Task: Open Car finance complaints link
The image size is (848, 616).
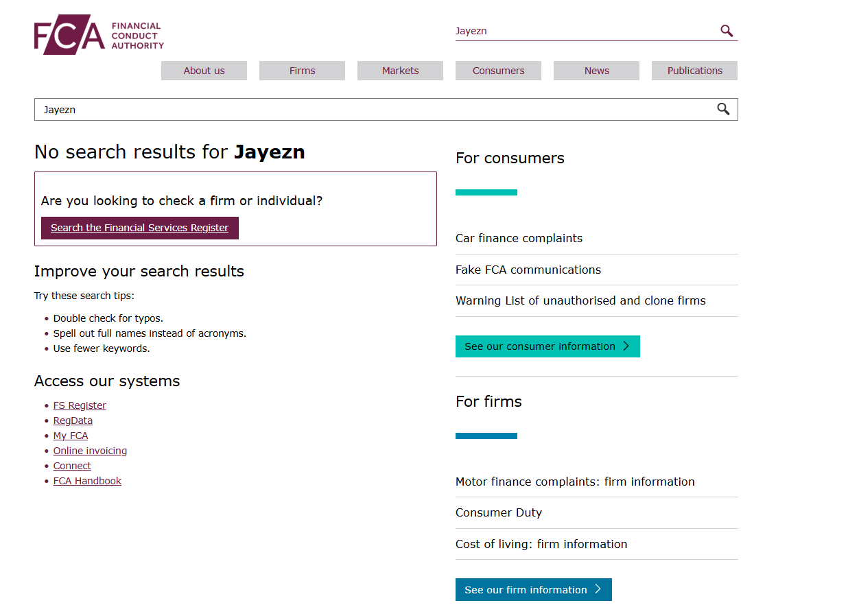Action: tap(519, 238)
